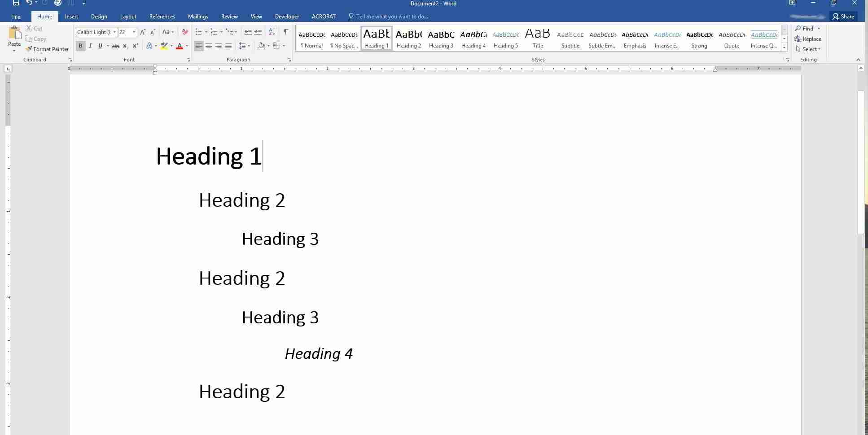
Task: Save document from Quick Access Toolbar
Action: 16,3
